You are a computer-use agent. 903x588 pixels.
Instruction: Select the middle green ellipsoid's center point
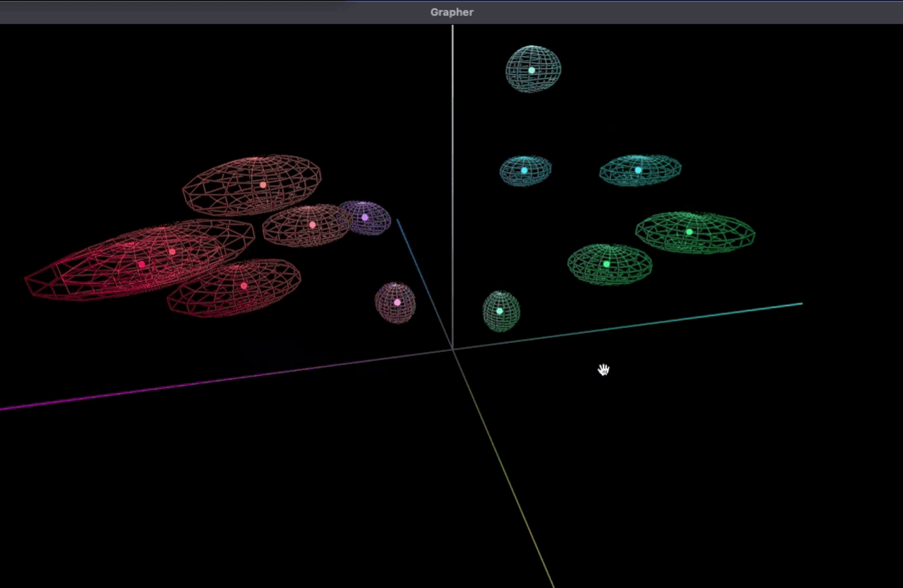click(x=606, y=264)
